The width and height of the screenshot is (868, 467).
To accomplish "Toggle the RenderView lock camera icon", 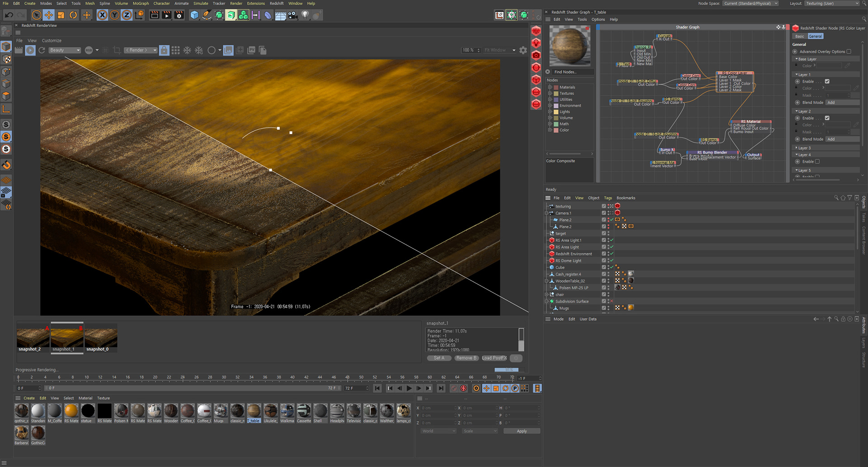I will click(x=164, y=50).
